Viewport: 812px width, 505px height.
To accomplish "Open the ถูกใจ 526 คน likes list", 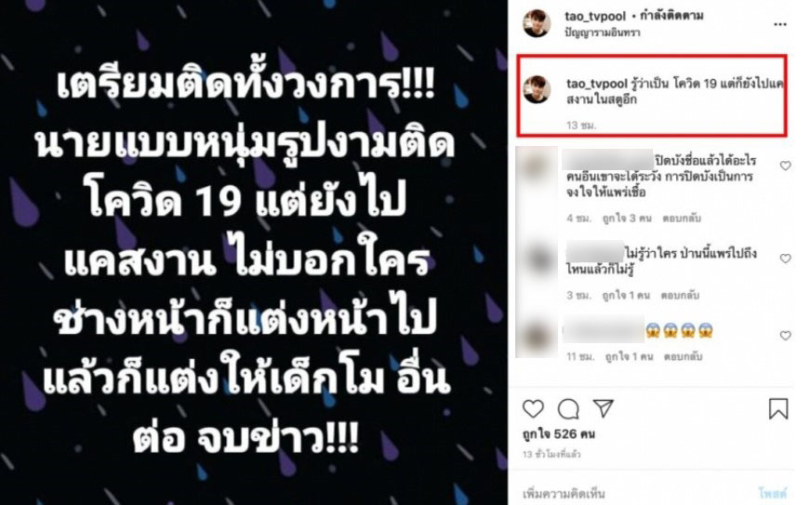I will click(x=559, y=434).
